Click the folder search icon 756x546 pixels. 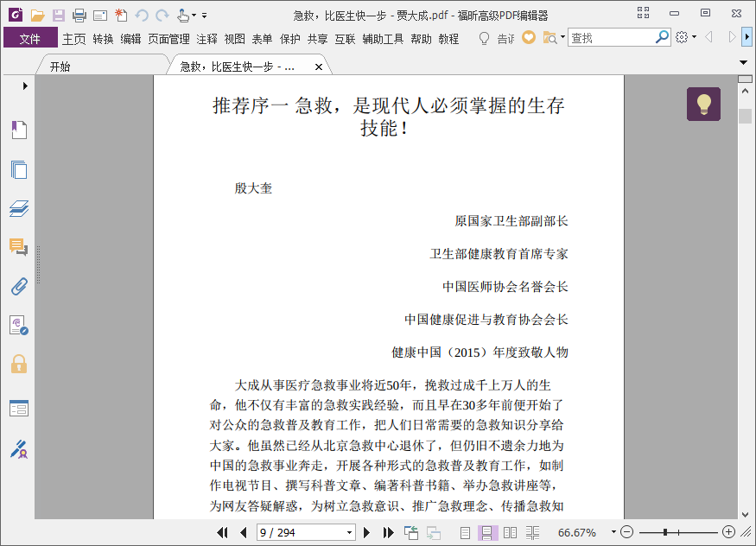pos(550,38)
